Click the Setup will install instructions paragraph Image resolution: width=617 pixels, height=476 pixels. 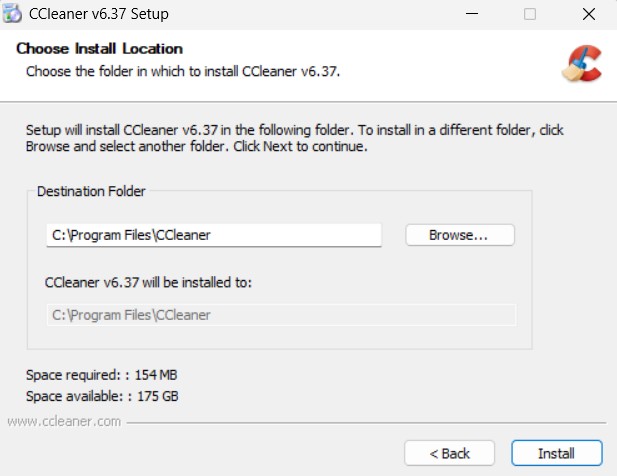tap(295, 138)
